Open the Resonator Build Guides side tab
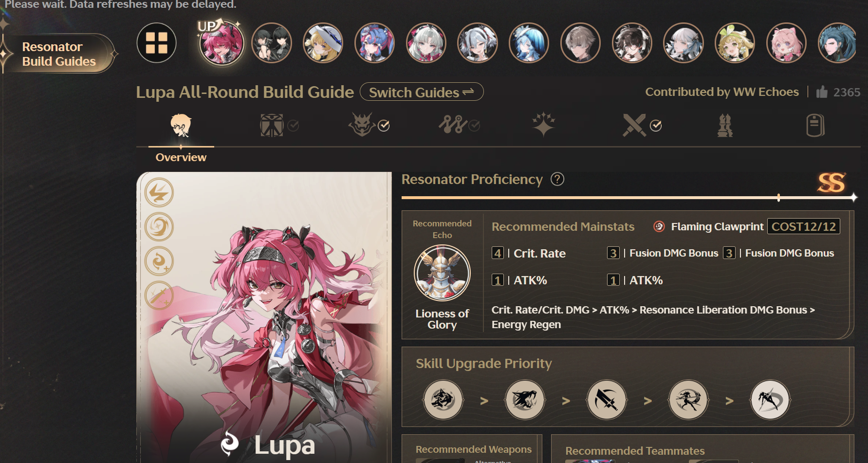 point(58,54)
